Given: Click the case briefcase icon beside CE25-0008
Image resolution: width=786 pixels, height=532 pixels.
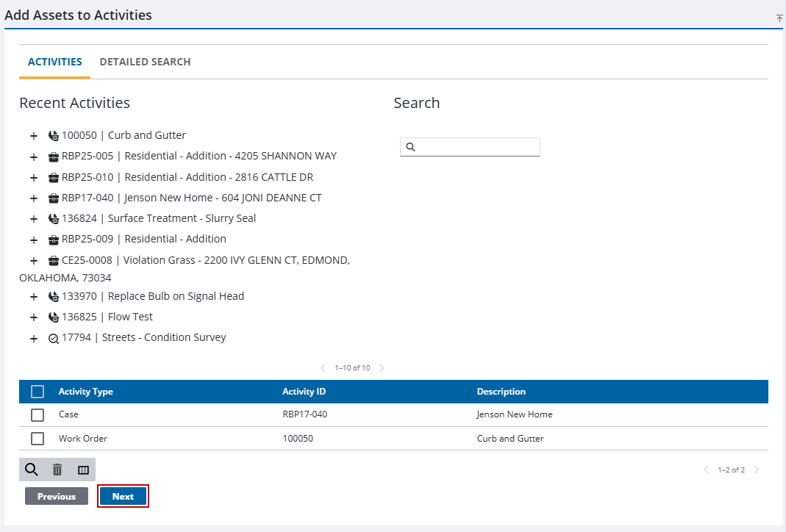Looking at the screenshot, I should tap(53, 261).
